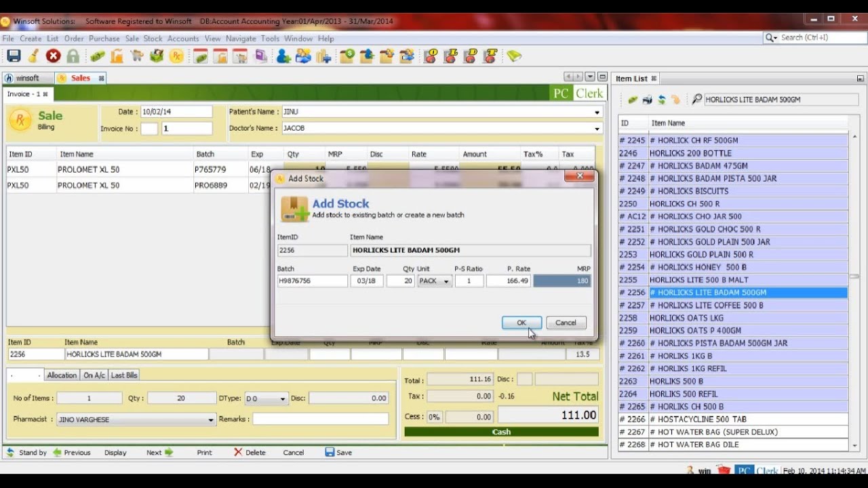868x488 pixels.
Task: Select HORLICKS OATS LKG in Item List
Action: point(732,318)
